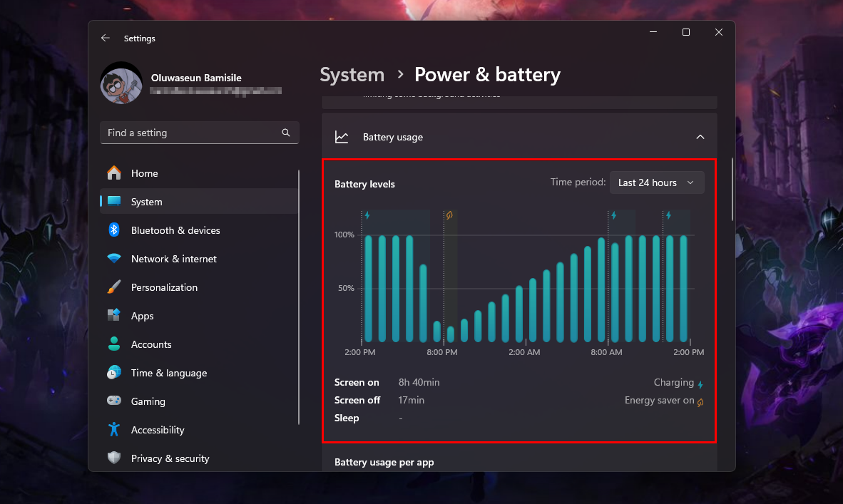Collapse the Battery usage section chevron
This screenshot has width=843, height=504.
700,137
